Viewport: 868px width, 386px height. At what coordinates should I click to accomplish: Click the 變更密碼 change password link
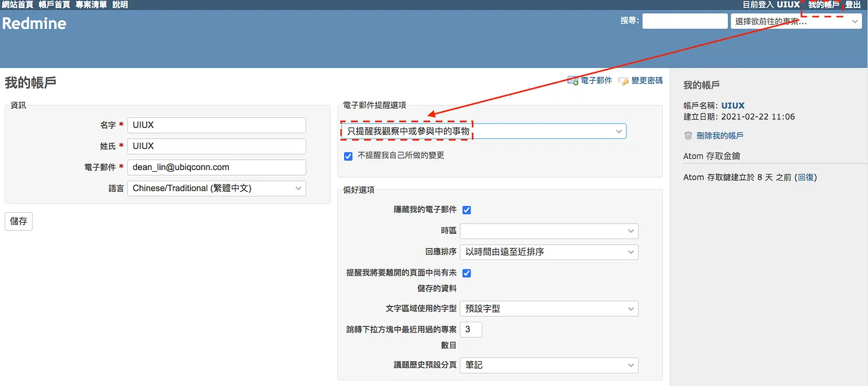(x=647, y=81)
